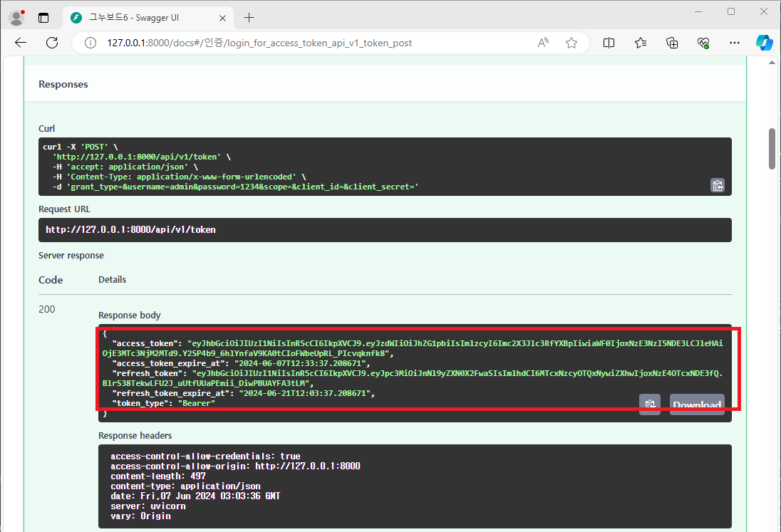Open the Read aloud tool
The image size is (781, 532).
[543, 43]
